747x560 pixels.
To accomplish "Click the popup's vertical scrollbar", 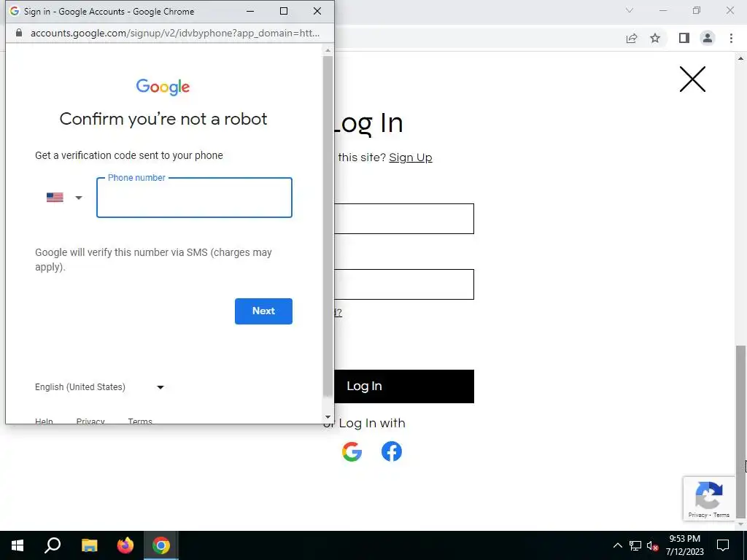I will click(x=328, y=226).
